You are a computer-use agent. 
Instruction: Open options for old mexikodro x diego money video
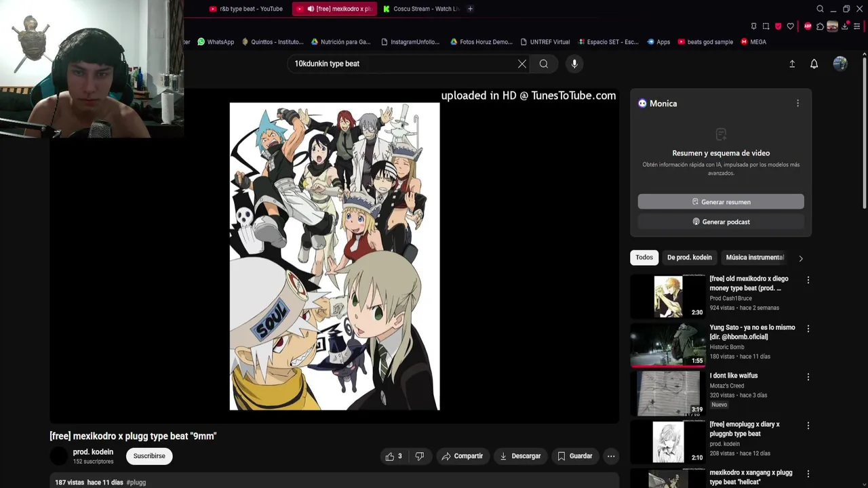[x=808, y=280]
